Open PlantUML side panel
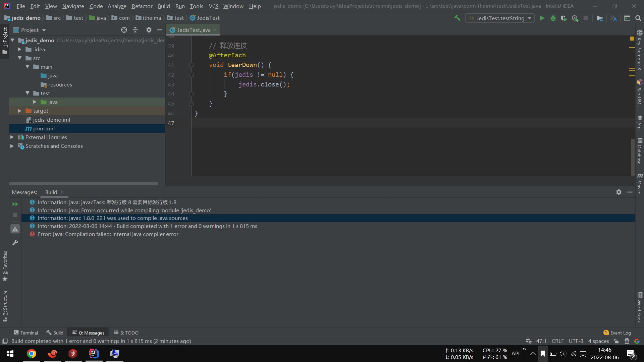The image size is (644, 362). pyautogui.click(x=640, y=93)
